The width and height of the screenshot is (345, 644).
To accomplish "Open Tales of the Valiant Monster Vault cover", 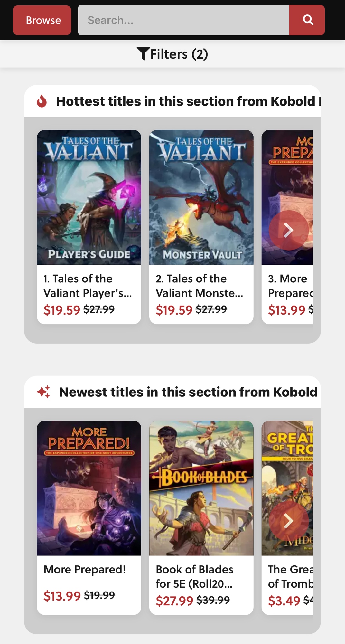I will click(x=201, y=197).
